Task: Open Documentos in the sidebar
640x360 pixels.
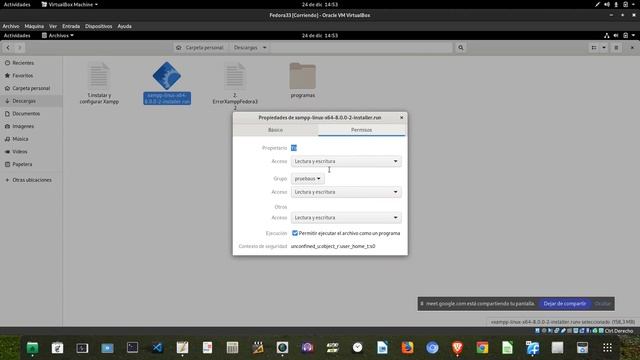Action: pyautogui.click(x=26, y=113)
